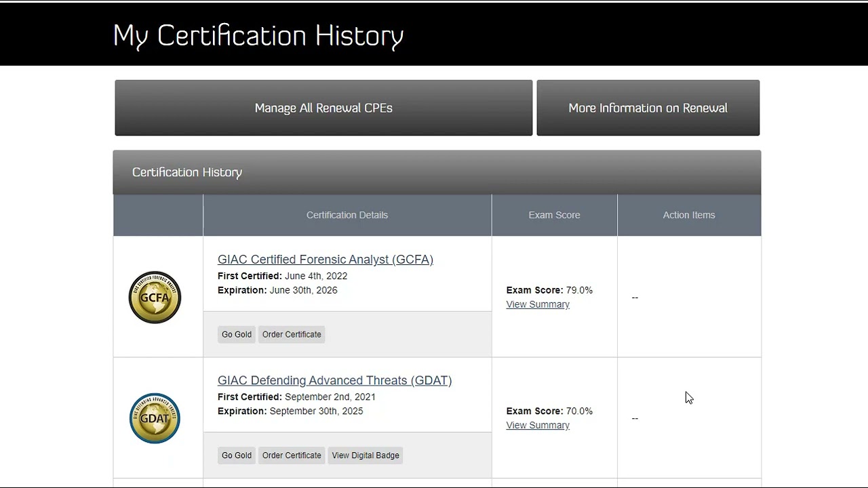Click First Certified June 4th, 2022 text
Image resolution: width=868 pixels, height=488 pixels.
coord(282,276)
